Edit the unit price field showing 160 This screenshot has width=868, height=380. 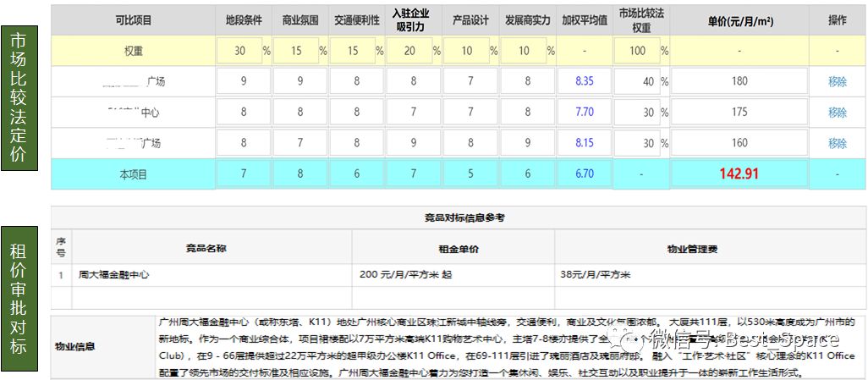(739, 143)
